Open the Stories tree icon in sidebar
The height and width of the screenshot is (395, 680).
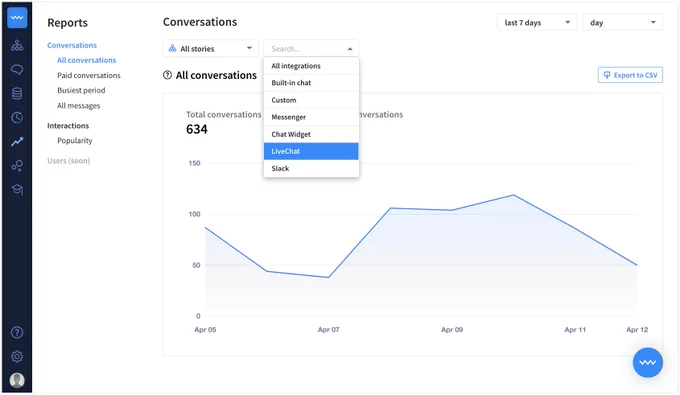point(17,46)
